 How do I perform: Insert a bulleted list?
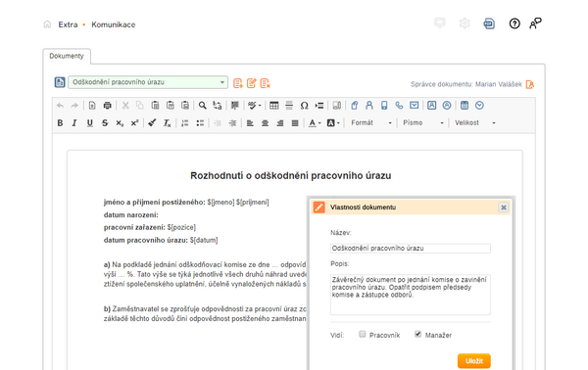(x=200, y=122)
